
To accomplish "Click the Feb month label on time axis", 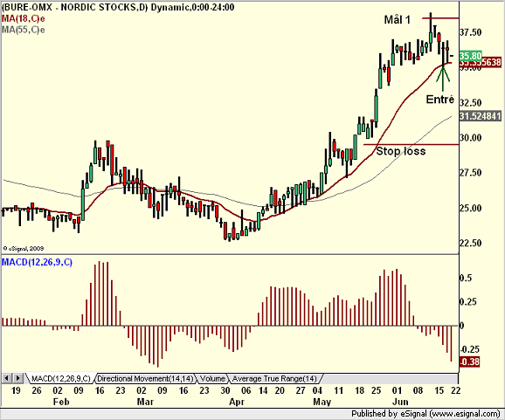I will coord(61,402).
